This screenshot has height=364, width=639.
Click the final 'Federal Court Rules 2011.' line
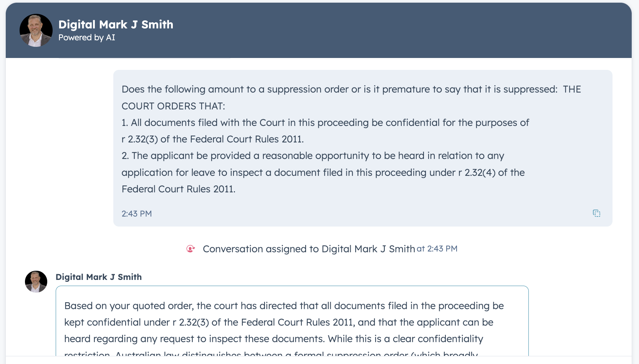(x=179, y=189)
